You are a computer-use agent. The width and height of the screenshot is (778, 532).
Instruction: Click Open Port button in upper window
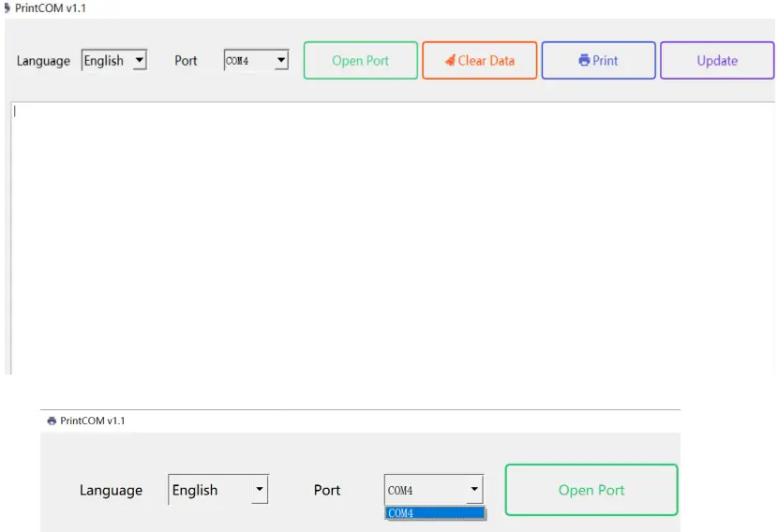[x=361, y=61]
